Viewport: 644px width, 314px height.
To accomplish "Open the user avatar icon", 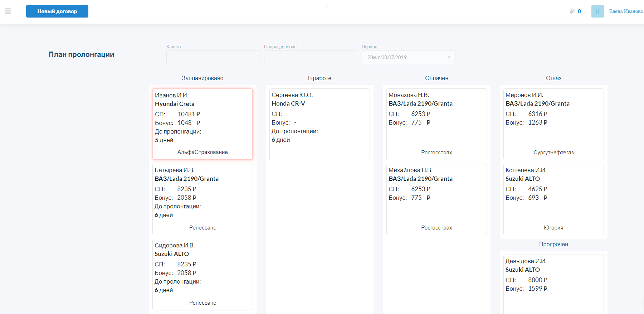I will click(597, 11).
